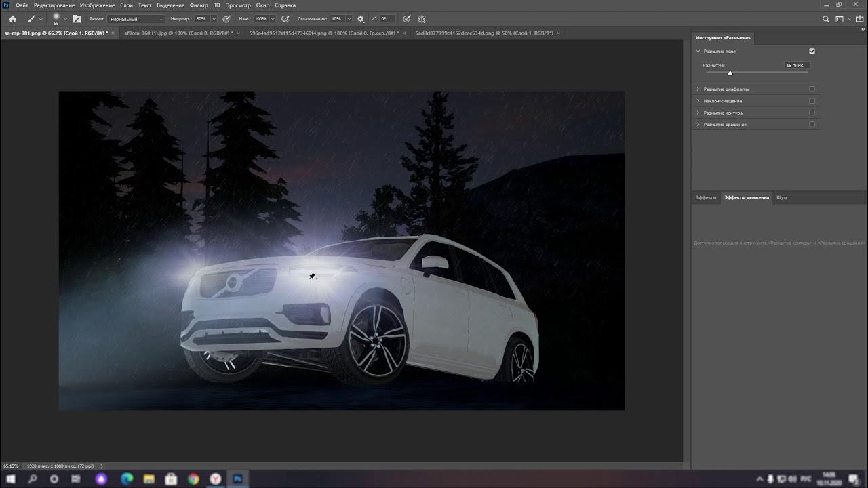868x488 pixels.
Task: Open the status bar info arrow
Action: point(102,466)
